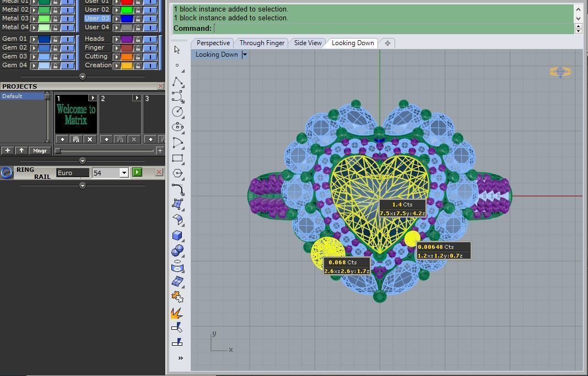Select the Default project entry
This screenshot has width=588, height=376.
click(23, 96)
